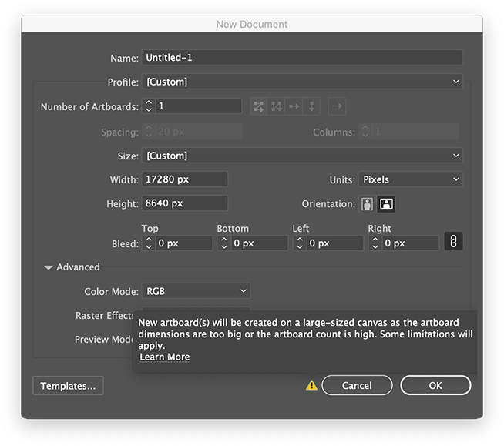
Task: Select Arrange by Row artboard icon
Action: [294, 106]
